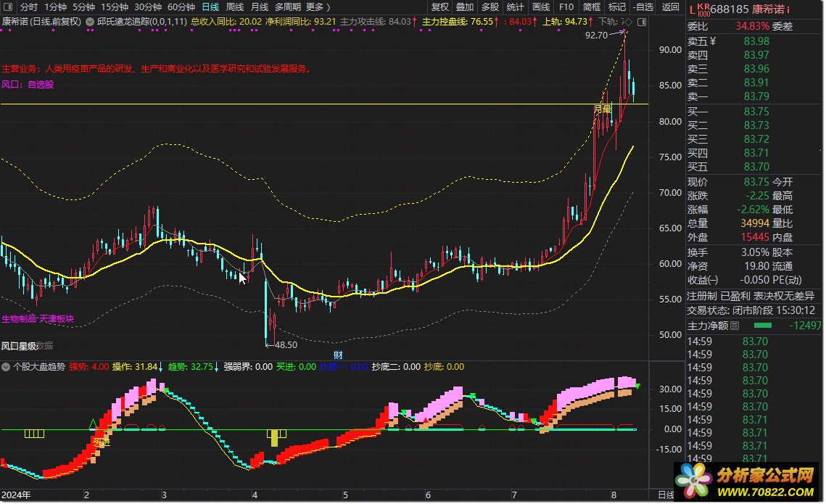Click the 标记 mark button
Screen dimensions: 826x504
617,7
